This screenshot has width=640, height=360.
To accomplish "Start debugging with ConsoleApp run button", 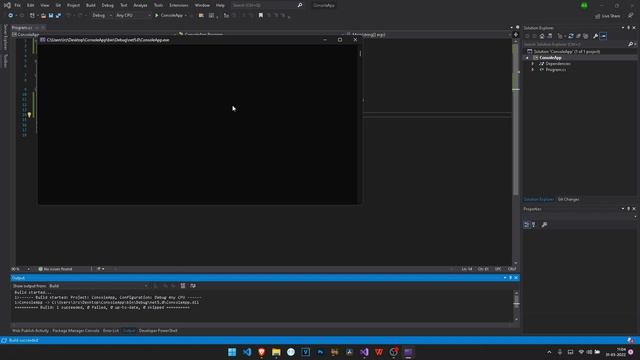I will click(x=169, y=16).
